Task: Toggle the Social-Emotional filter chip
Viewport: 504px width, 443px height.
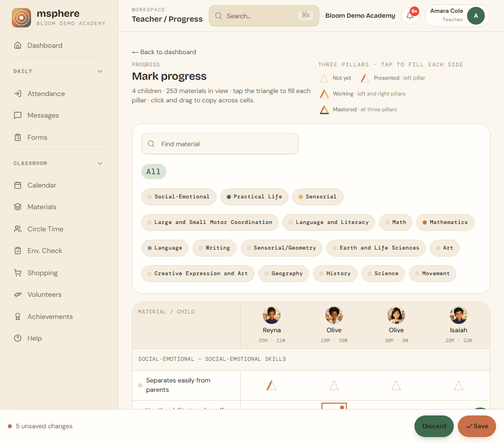Action: tap(179, 196)
